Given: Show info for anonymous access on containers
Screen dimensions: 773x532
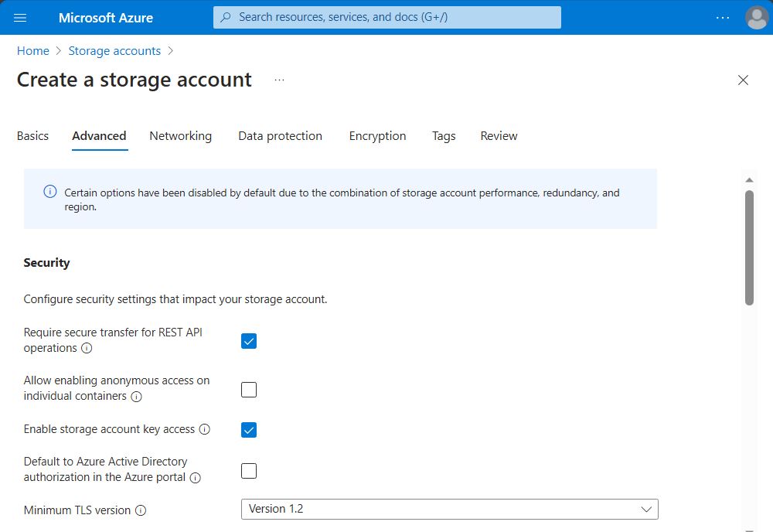Looking at the screenshot, I should [136, 397].
